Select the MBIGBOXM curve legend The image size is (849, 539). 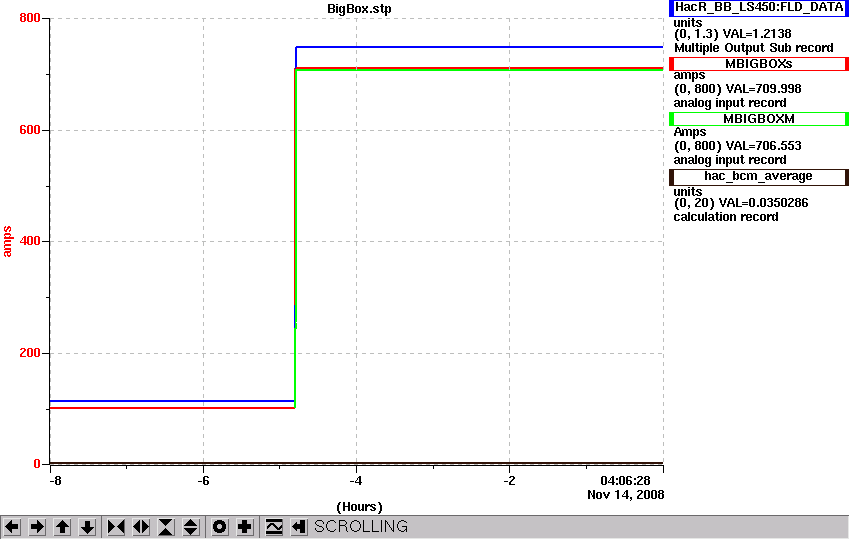point(759,119)
